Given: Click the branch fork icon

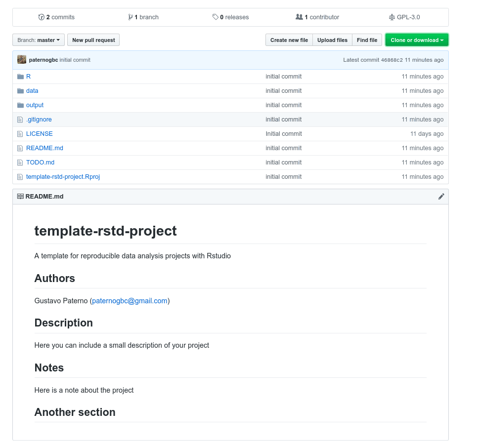Looking at the screenshot, I should [x=130, y=17].
